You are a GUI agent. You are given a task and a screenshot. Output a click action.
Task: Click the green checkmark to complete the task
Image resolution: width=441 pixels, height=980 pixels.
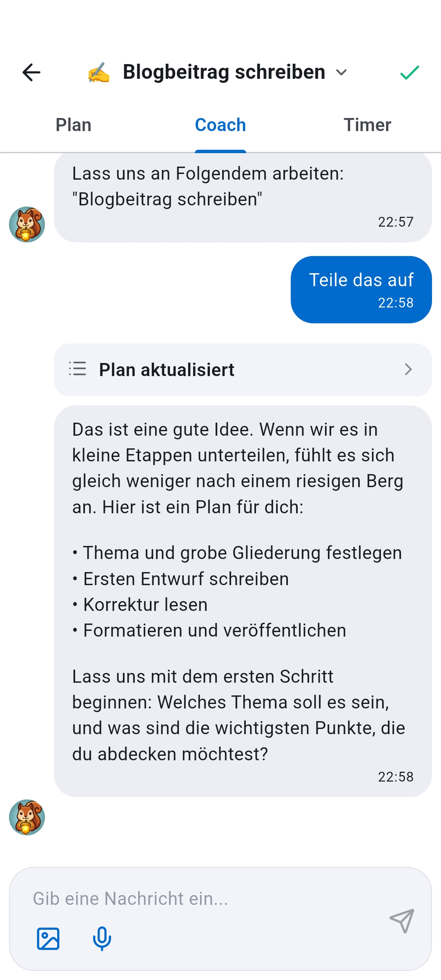click(410, 72)
